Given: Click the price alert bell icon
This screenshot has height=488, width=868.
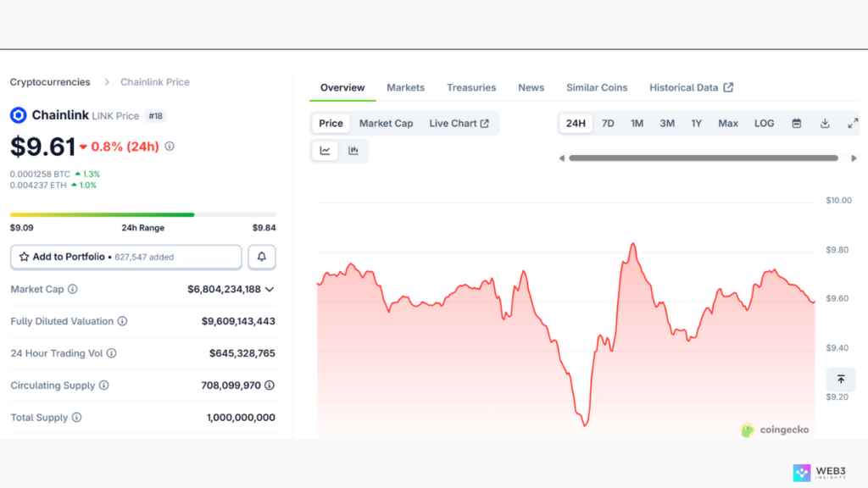Looking at the screenshot, I should tap(262, 257).
